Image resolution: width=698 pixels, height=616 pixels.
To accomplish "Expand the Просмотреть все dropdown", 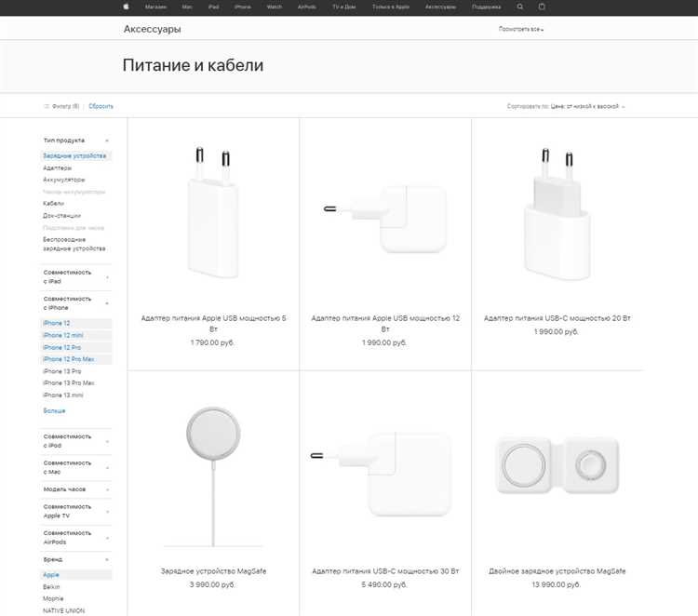I will click(x=521, y=29).
